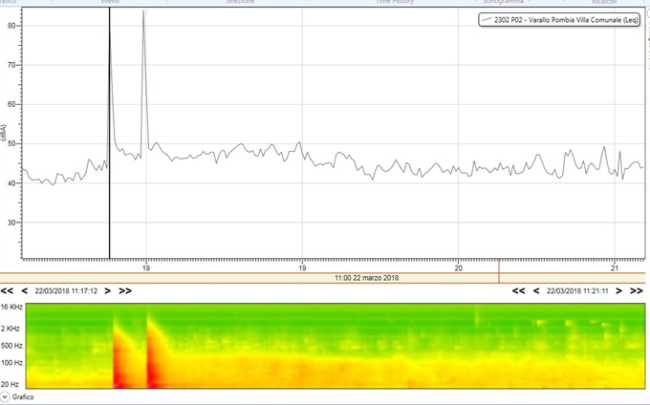Step start time 11:17:12 forward one increment
This screenshot has height=405, width=650.
pyautogui.click(x=109, y=290)
